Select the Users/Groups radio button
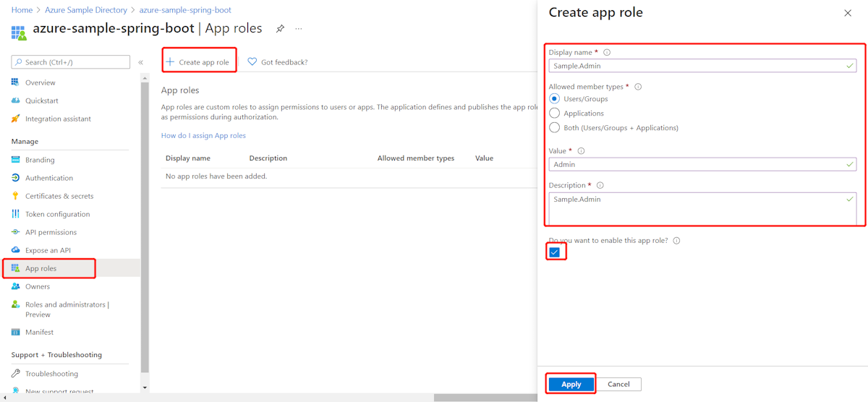The image size is (868, 402). pyautogui.click(x=555, y=99)
